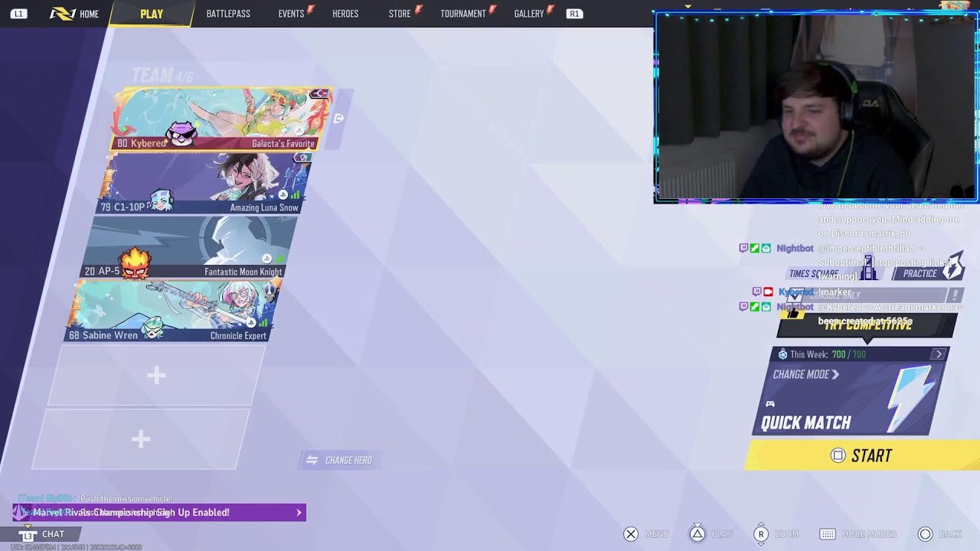Select the PLAY tab
Viewport: 980px width, 551px height.
tap(152, 14)
